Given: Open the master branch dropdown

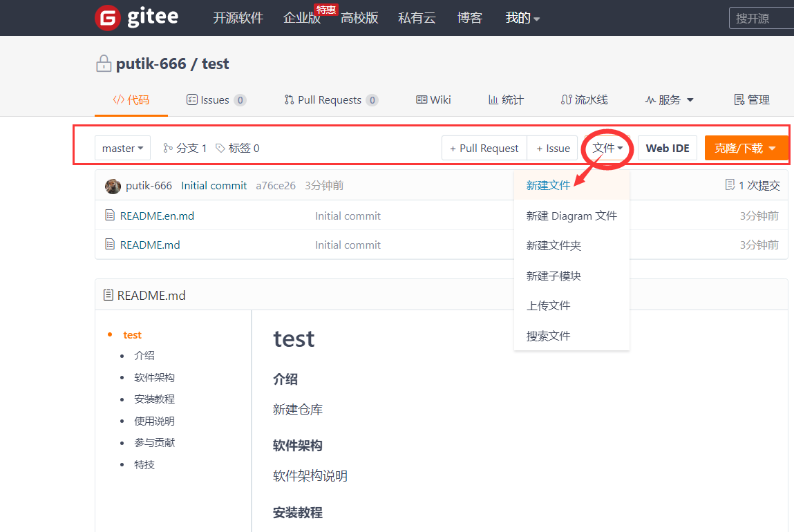Looking at the screenshot, I should point(122,148).
